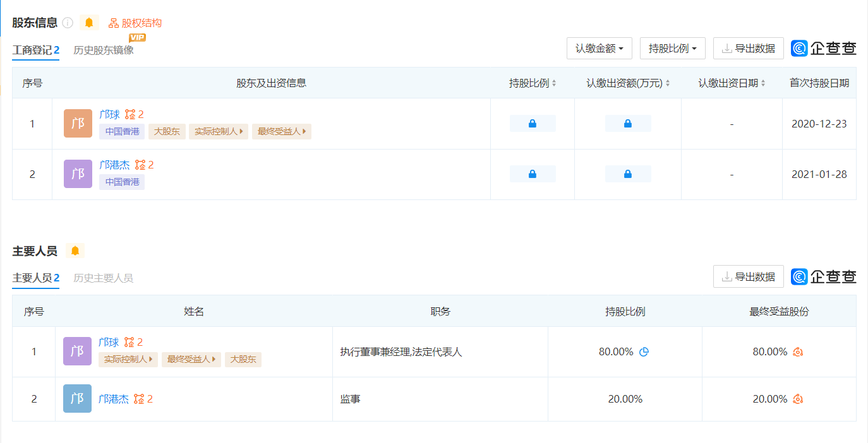Switch to 历史主要人员 tab
Image resolution: width=868 pixels, height=443 pixels.
pyautogui.click(x=103, y=278)
